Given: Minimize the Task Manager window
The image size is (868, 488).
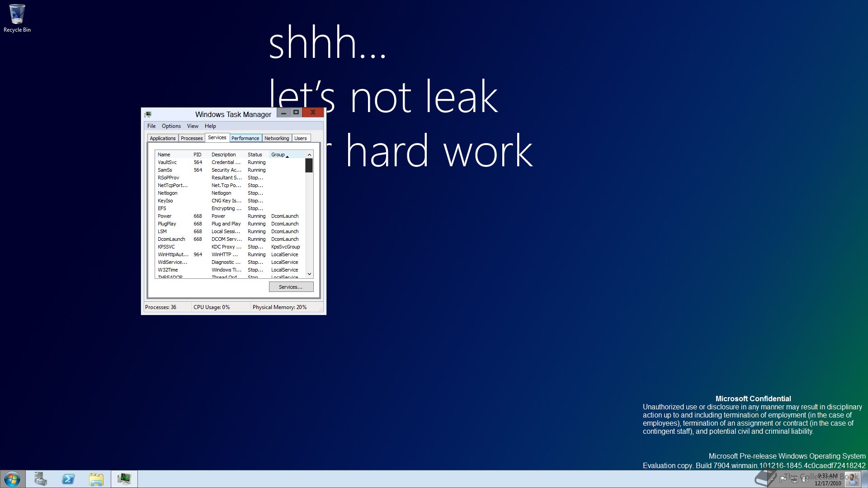Looking at the screenshot, I should point(283,113).
